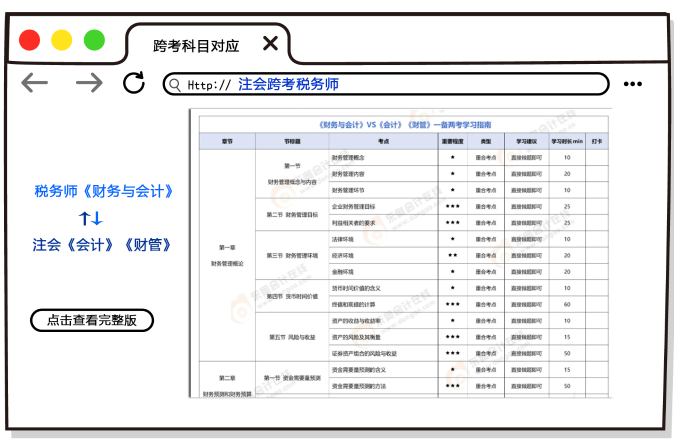Click the up-down swap arrows icon
The image size is (674, 442).
tap(91, 218)
